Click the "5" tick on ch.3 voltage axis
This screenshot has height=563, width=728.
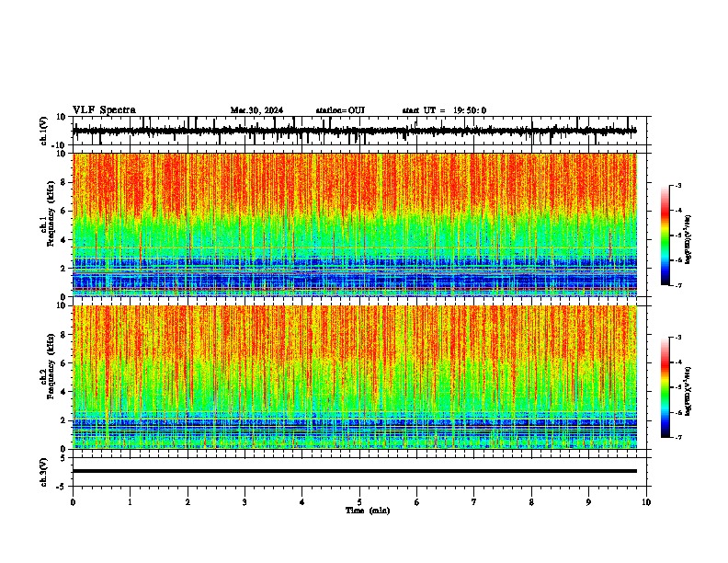(63, 457)
